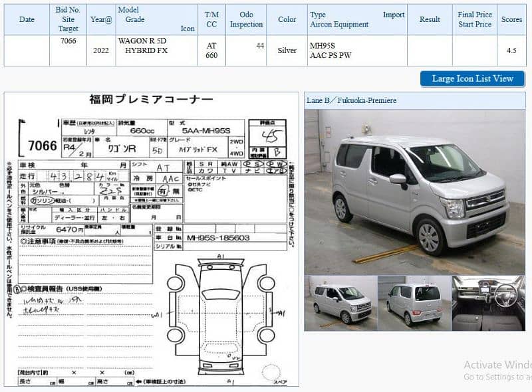Click the Year@ column header
Screen dimensions: 532x392
(101, 19)
